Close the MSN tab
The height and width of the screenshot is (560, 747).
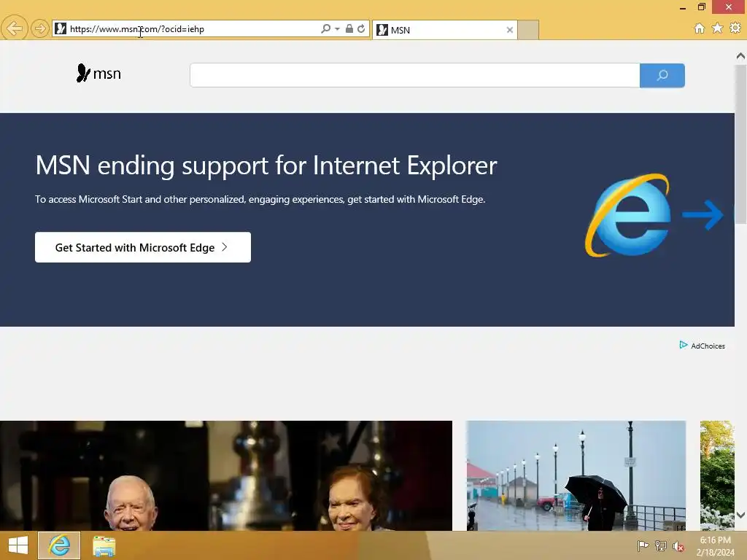point(510,30)
